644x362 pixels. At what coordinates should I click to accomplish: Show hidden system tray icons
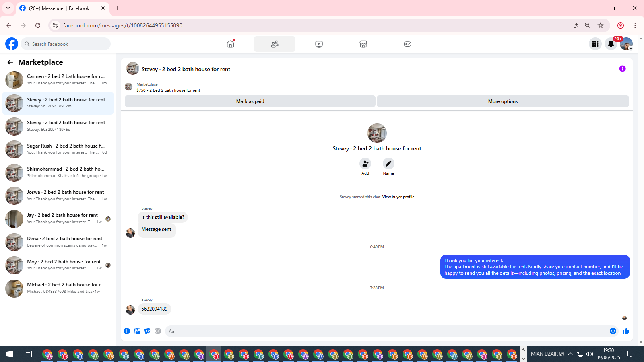pos(570,354)
